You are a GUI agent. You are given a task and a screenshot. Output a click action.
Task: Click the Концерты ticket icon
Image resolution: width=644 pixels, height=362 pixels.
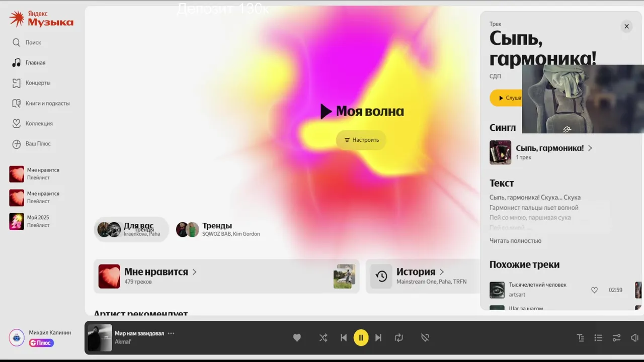pos(17,83)
